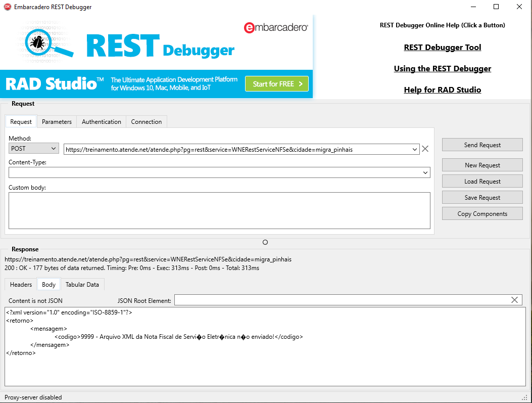Image resolution: width=532 pixels, height=403 pixels.
Task: Open the Connection tab
Action: coord(146,121)
